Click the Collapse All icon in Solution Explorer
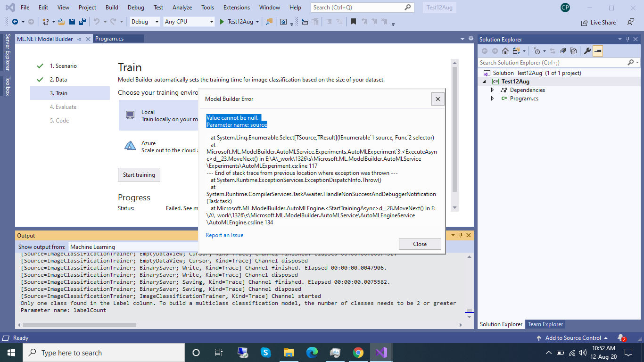Screen dimensions: 644x362 [562, 51]
